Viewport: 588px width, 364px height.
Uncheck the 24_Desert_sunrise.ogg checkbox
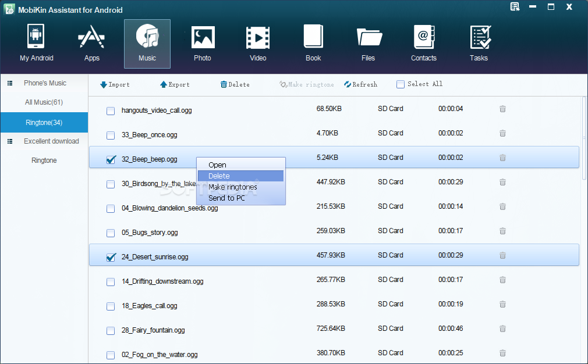click(111, 257)
